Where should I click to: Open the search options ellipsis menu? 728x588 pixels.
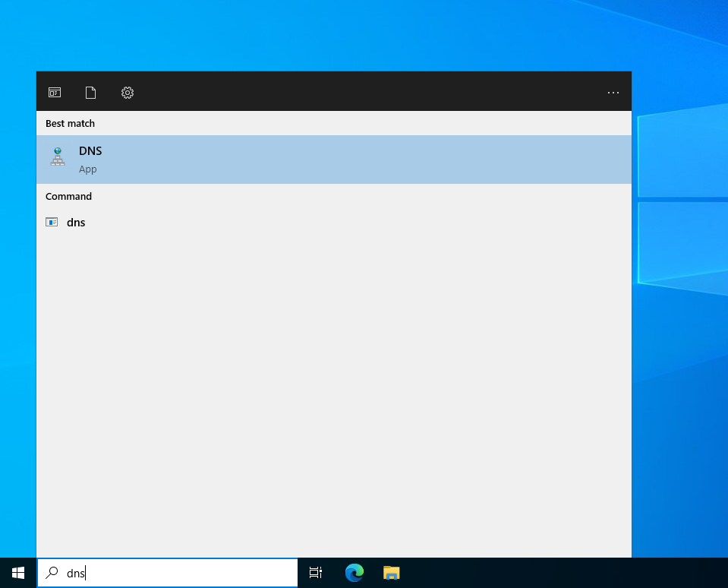(x=613, y=93)
